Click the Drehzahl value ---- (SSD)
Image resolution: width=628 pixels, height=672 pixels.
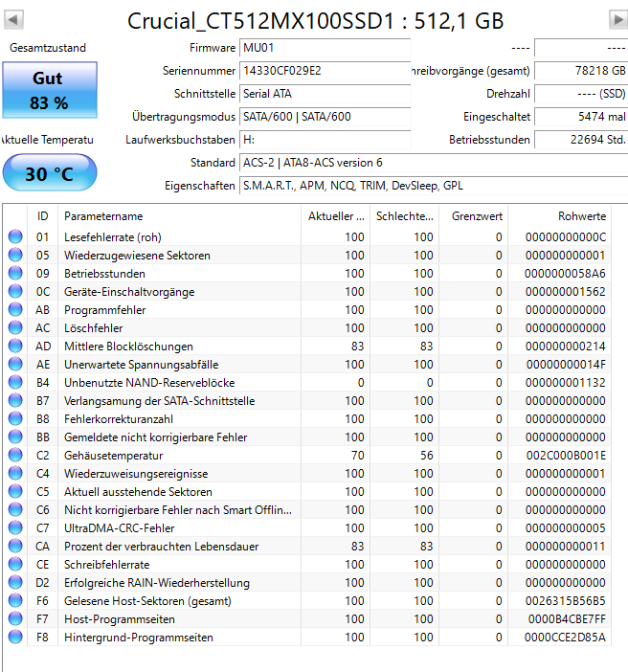581,94
